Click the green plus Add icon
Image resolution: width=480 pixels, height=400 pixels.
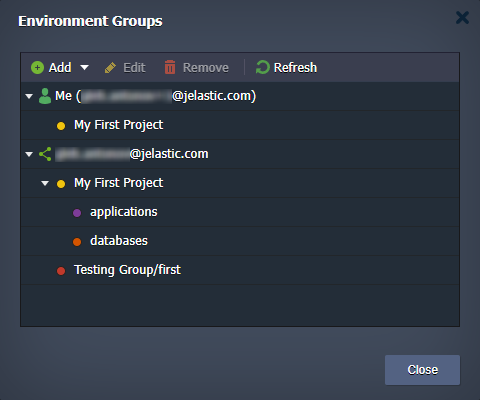click(37, 68)
